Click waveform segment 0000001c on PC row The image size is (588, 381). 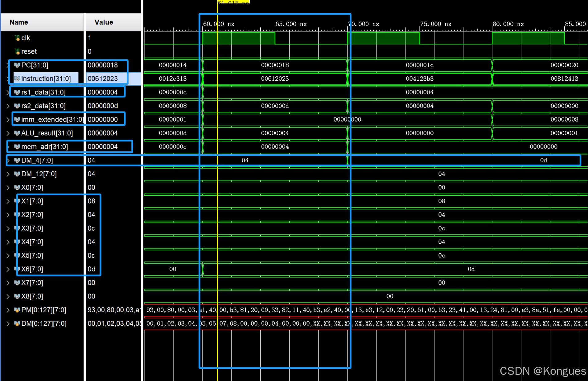click(x=420, y=65)
